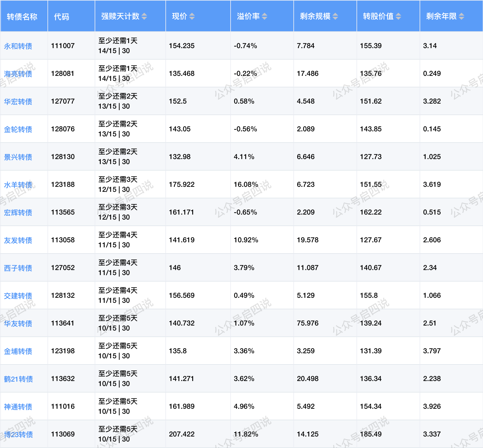Sort by 转股价值 arrow icon
Screen dimensions: 483x448
tap(398, 16)
